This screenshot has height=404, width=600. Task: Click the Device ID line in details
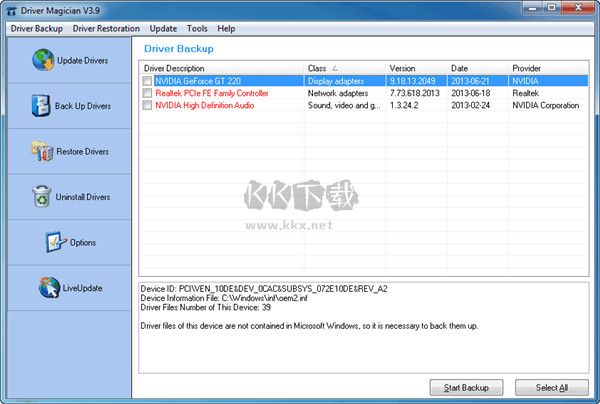tap(264, 289)
